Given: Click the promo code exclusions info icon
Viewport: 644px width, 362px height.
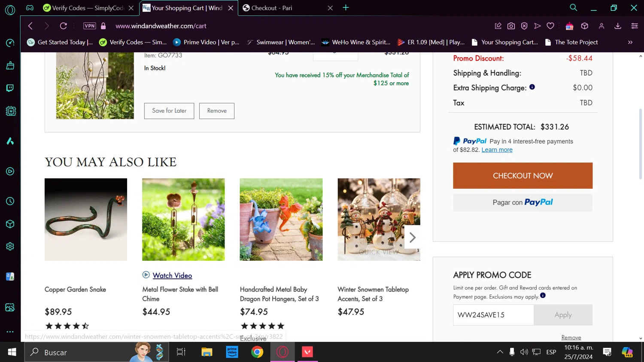Looking at the screenshot, I should coord(543,296).
